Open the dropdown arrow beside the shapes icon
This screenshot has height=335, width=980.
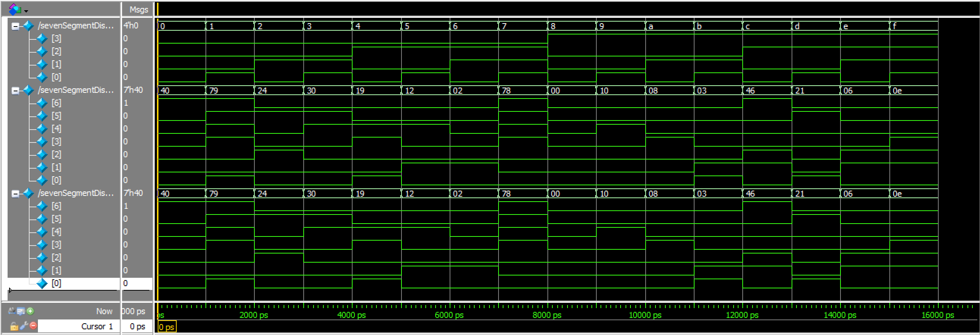[26, 11]
